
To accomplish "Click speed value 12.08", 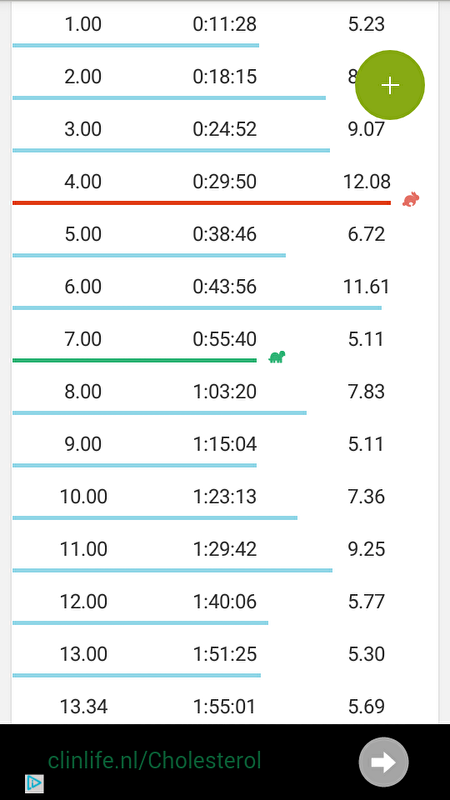I will click(x=366, y=182).
